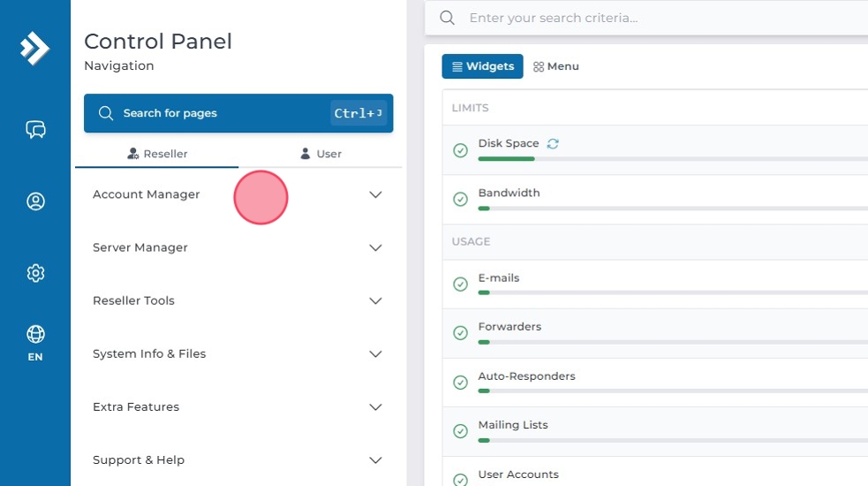Screen dimensions: 868x486
Task: Open the user profile icon in sidebar
Action: click(x=35, y=201)
